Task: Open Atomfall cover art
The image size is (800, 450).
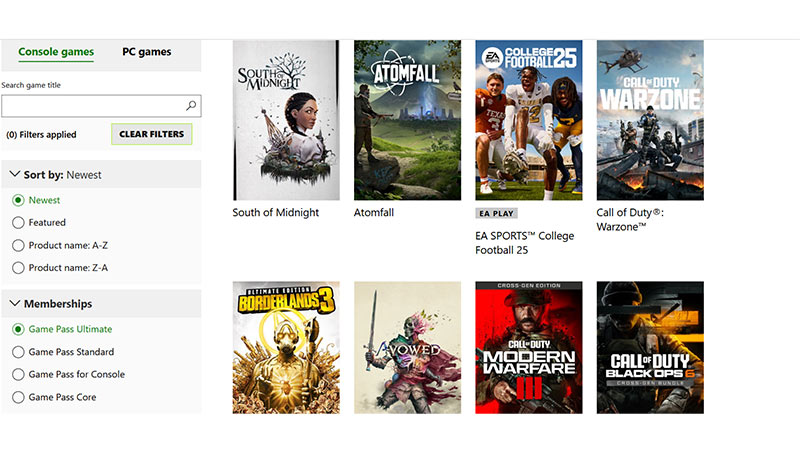Action: 408,120
